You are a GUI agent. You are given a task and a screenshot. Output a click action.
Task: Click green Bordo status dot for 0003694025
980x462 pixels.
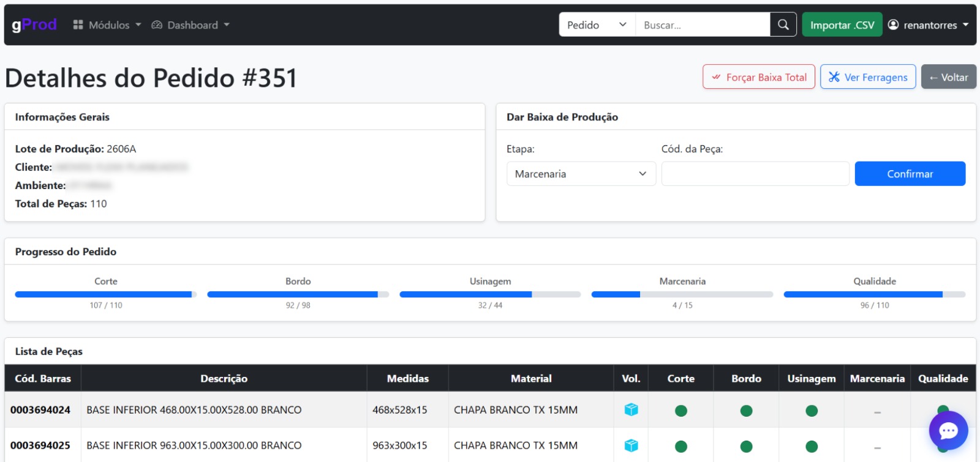coord(746,447)
